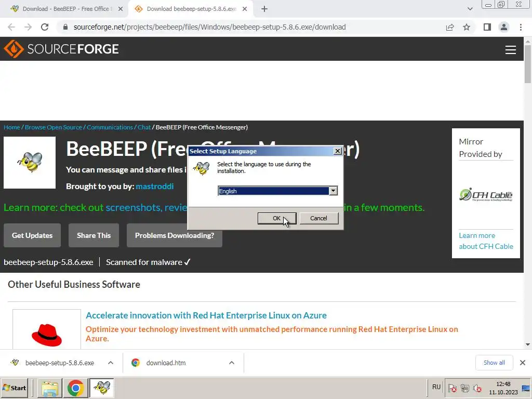Image resolution: width=532 pixels, height=399 pixels.
Task: Open the Communications breadcrumb link
Action: pyautogui.click(x=110, y=127)
